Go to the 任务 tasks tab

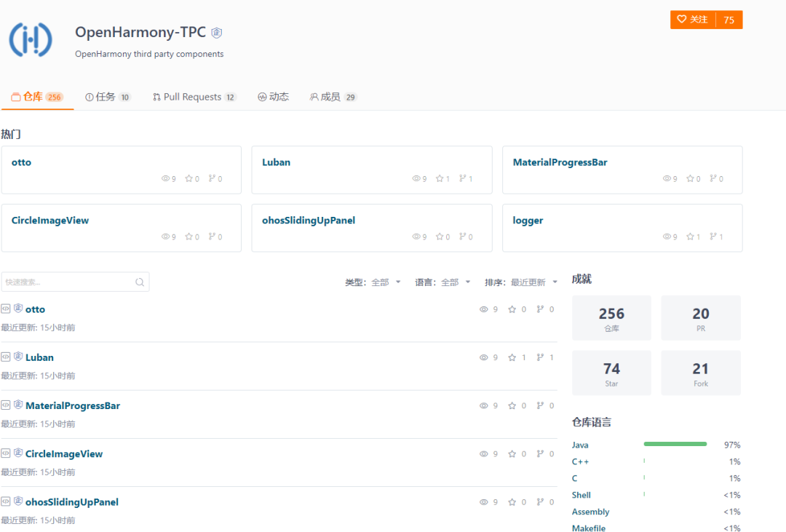click(x=107, y=97)
